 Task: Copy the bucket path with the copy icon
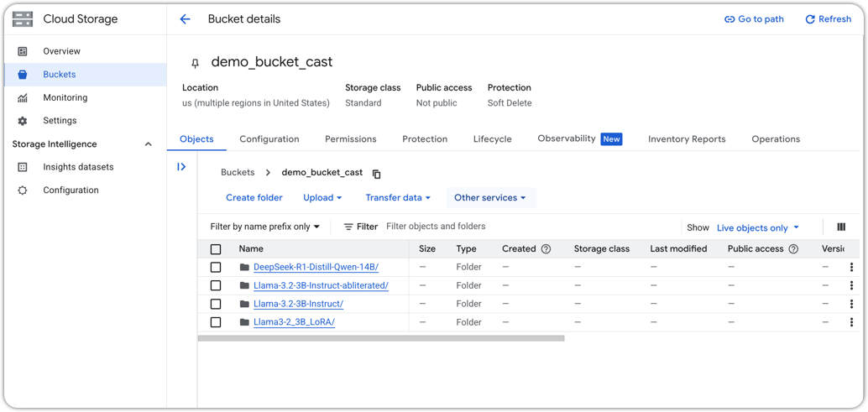376,174
